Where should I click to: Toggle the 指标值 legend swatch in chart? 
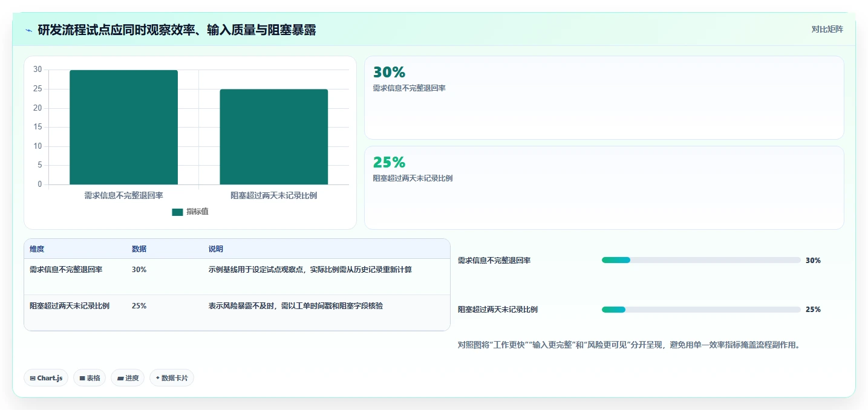[x=177, y=212]
